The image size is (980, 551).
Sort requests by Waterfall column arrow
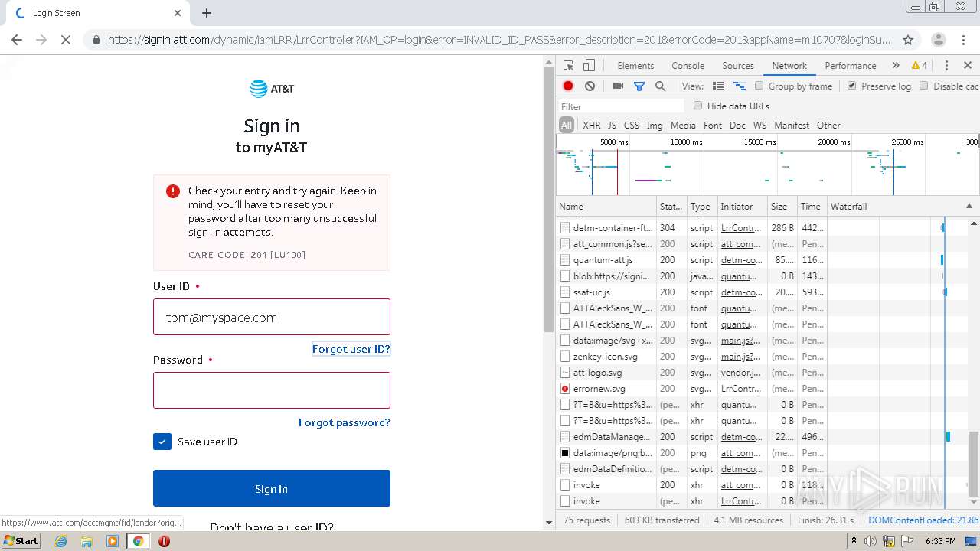tap(969, 207)
